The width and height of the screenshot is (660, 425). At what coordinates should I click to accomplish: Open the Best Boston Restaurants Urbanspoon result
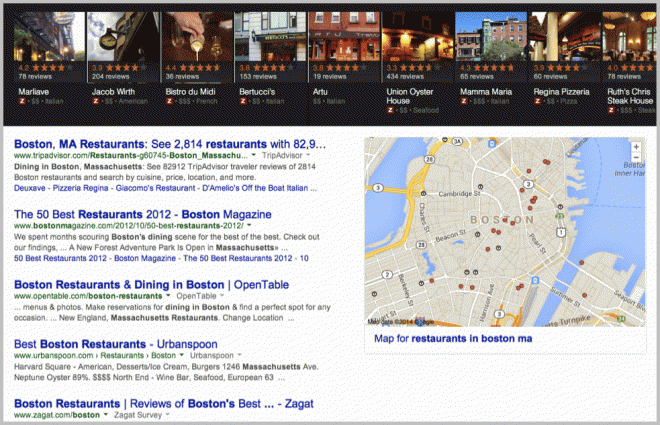116,344
